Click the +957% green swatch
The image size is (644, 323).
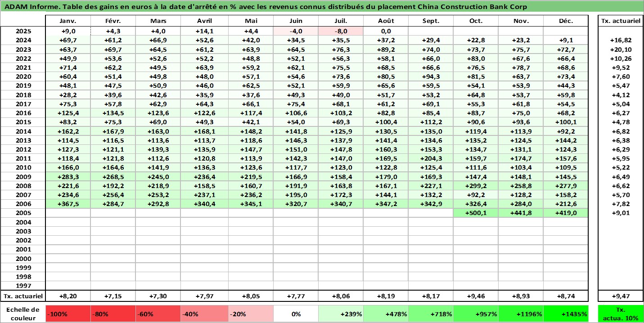[476, 314]
